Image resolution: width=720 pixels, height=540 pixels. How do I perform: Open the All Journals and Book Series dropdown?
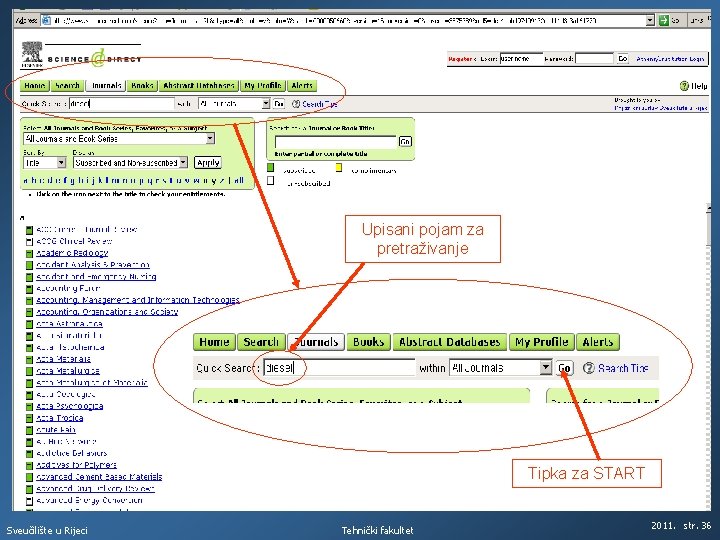(210, 139)
